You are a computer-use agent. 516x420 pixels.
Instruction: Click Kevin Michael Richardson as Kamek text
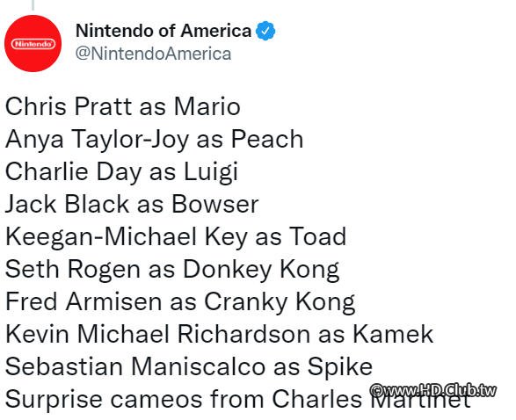coord(219,334)
